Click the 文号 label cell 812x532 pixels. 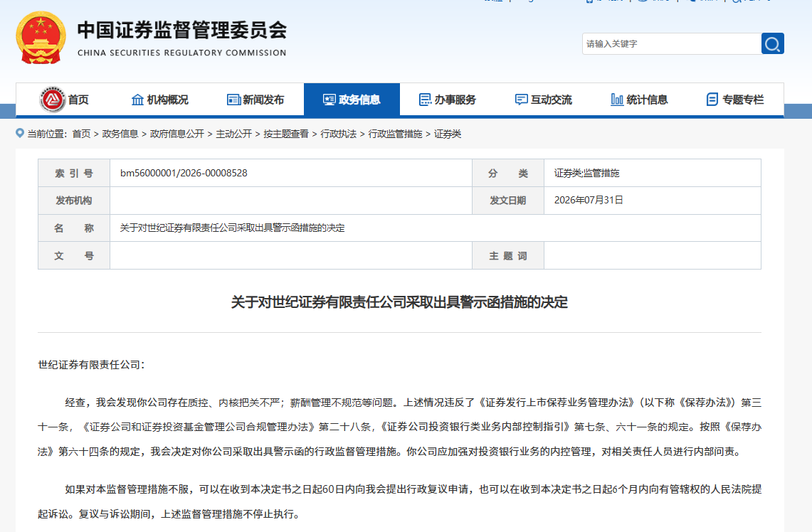tap(74, 255)
